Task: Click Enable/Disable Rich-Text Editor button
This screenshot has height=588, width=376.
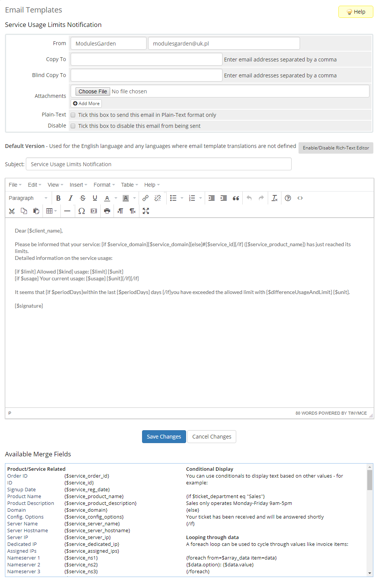Action: (x=336, y=148)
